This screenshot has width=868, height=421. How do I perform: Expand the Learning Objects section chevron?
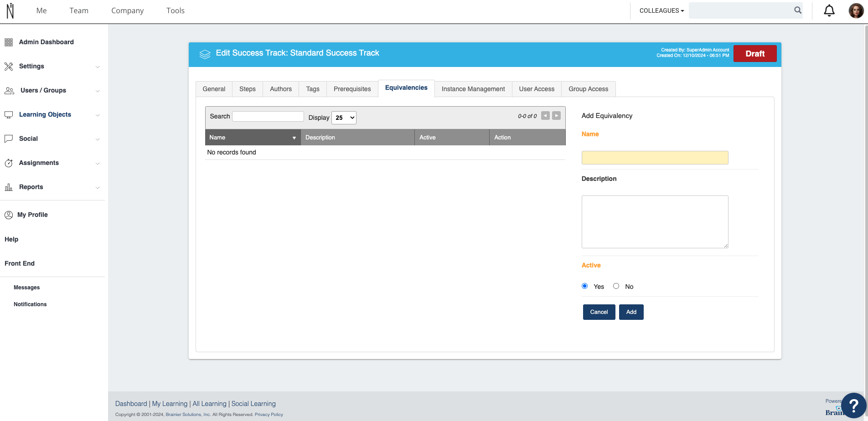[x=98, y=115]
